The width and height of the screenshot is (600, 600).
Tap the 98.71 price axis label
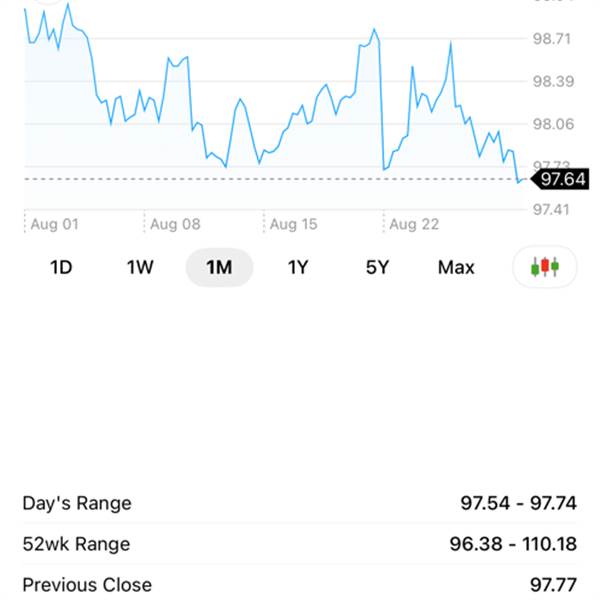click(x=552, y=39)
